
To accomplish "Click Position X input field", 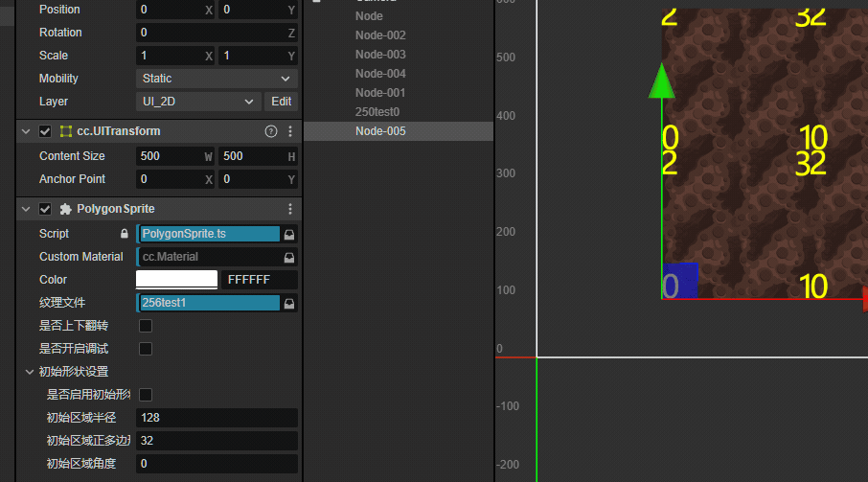I will click(x=175, y=10).
